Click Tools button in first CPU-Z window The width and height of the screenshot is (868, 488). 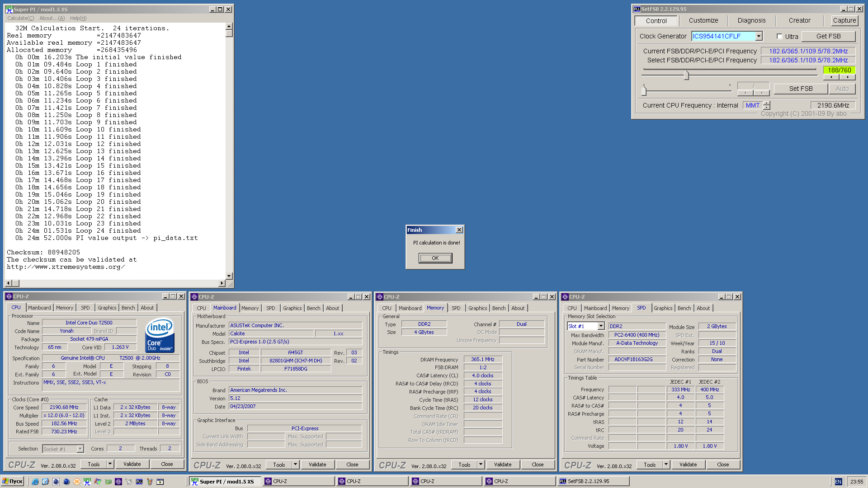(94, 464)
